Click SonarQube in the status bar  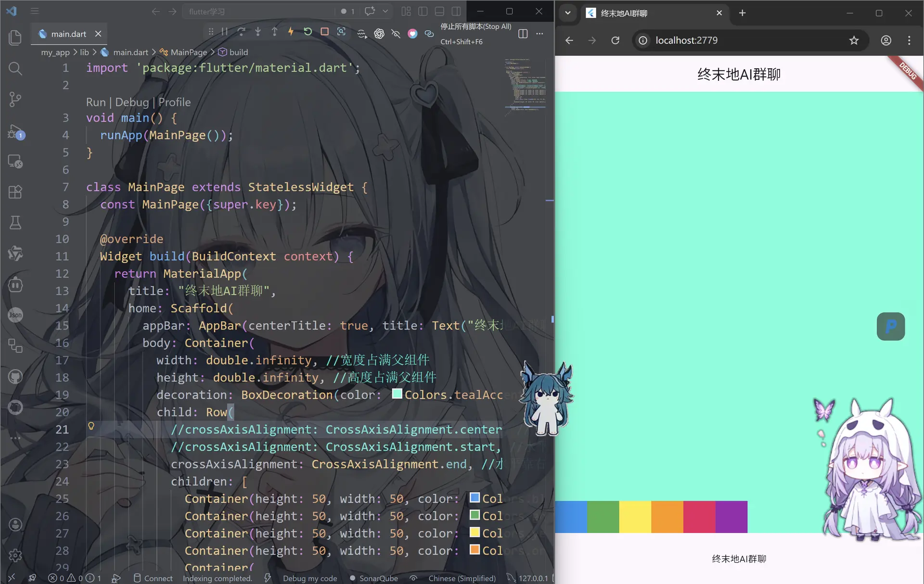coord(374,578)
